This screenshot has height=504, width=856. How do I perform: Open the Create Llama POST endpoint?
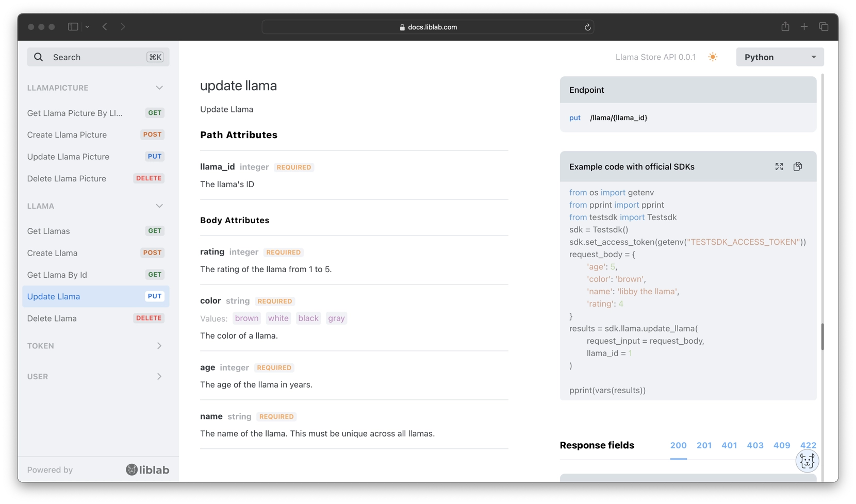point(53,253)
